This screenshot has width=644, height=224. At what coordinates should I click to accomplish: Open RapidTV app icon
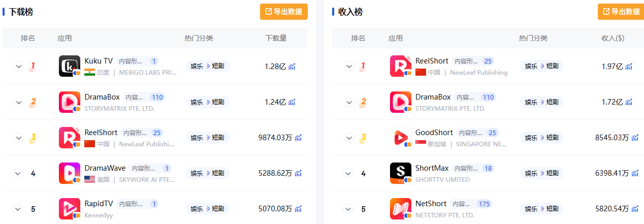[x=70, y=209]
